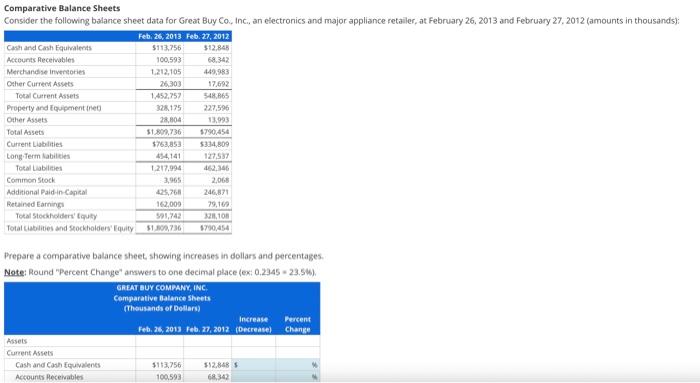700x383 pixels.
Task: Click the 2012 Merchandise Inventories value 449,983
Action: pos(217,72)
